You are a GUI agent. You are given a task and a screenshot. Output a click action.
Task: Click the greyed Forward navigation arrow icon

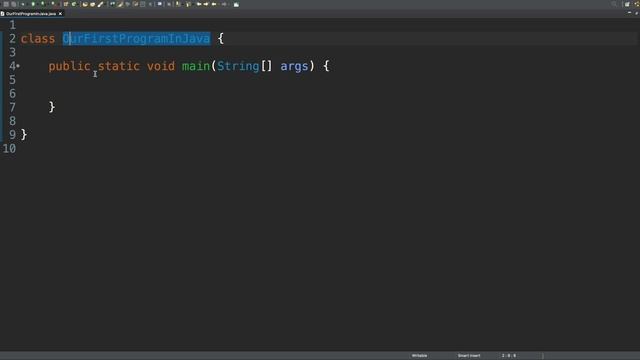click(x=224, y=4)
